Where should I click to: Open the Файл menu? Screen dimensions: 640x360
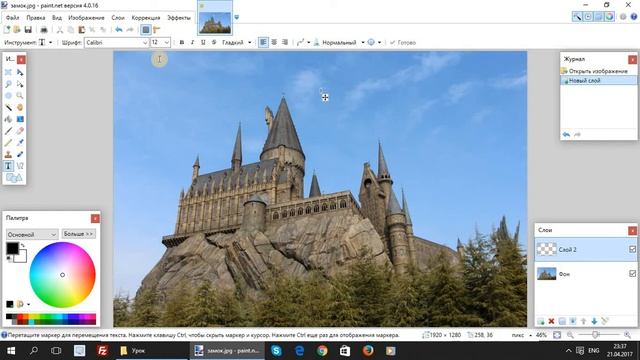pyautogui.click(x=13, y=18)
